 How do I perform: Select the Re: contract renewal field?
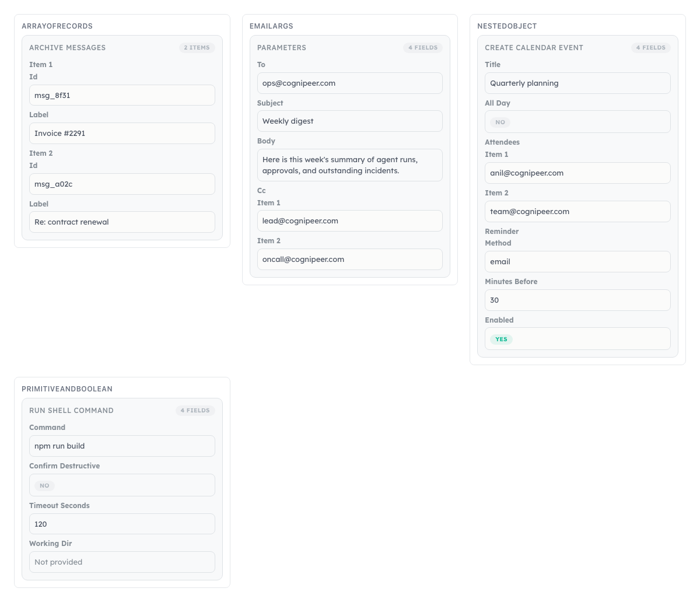click(122, 222)
